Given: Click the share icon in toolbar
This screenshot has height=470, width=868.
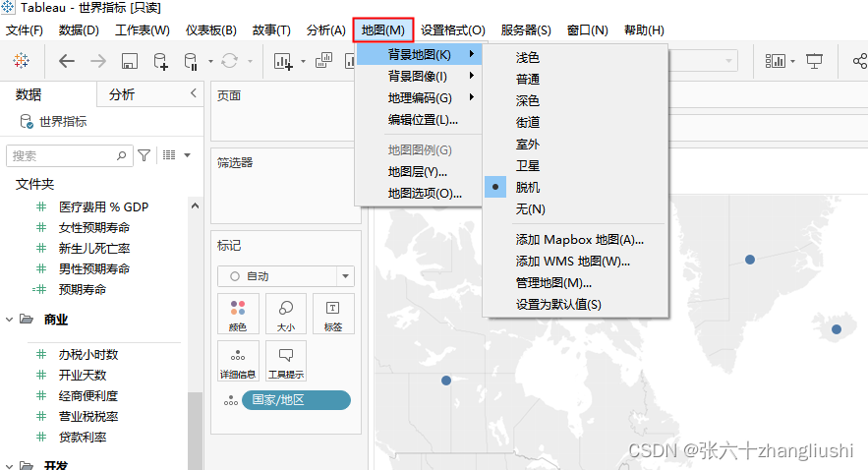Looking at the screenshot, I should (x=860, y=61).
